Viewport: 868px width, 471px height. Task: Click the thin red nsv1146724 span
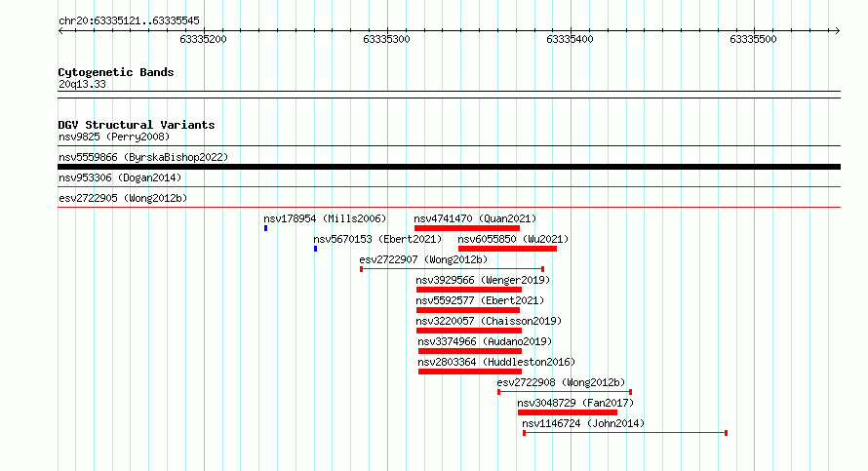point(625,433)
